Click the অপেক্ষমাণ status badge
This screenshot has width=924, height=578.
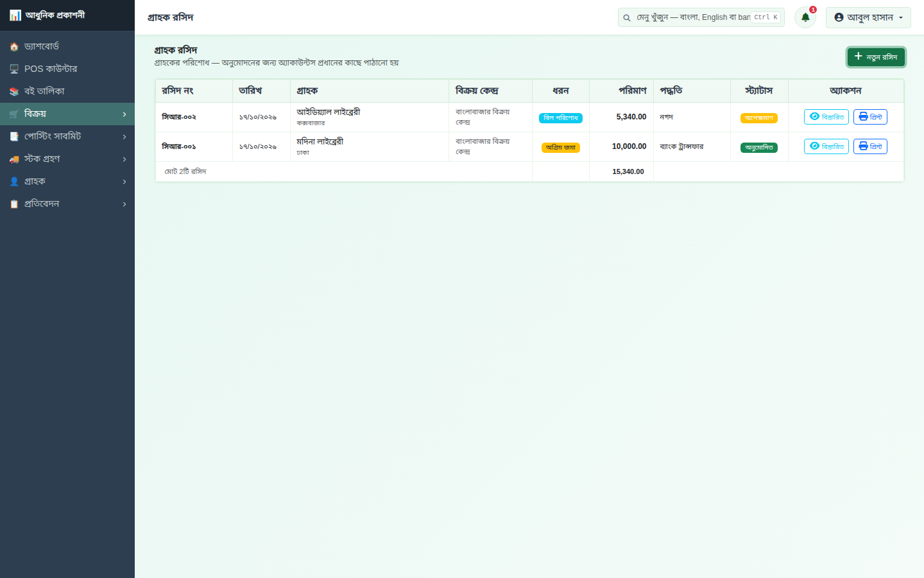759,118
